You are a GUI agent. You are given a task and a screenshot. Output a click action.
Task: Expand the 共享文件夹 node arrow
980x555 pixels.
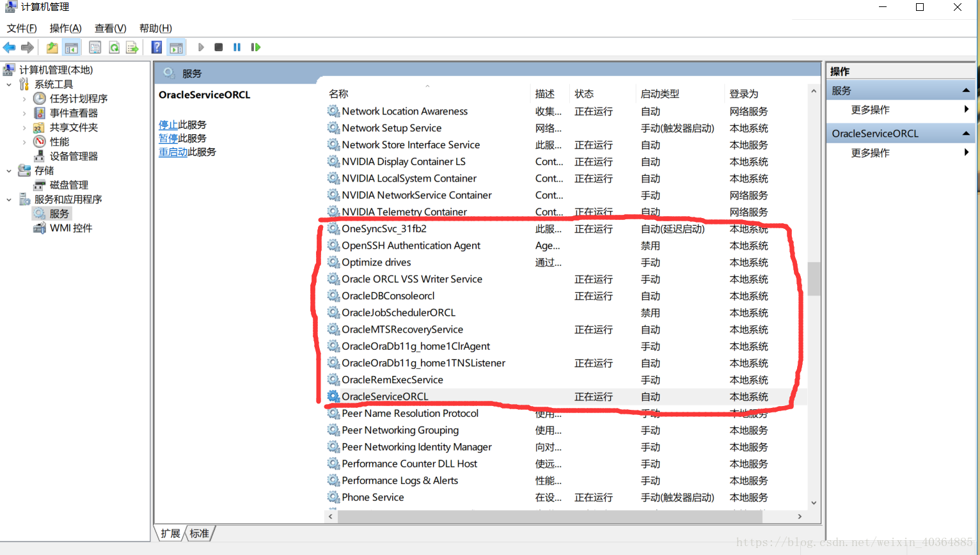click(24, 127)
